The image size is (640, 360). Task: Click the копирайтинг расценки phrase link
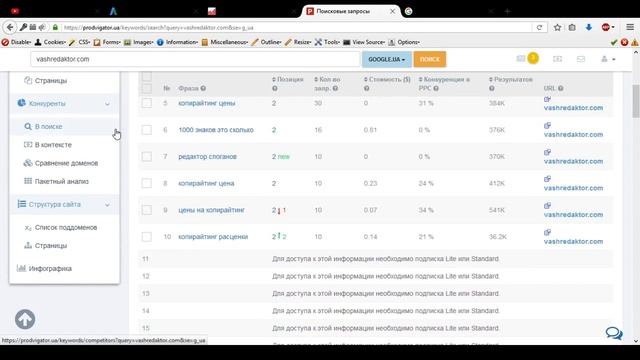[213, 237]
